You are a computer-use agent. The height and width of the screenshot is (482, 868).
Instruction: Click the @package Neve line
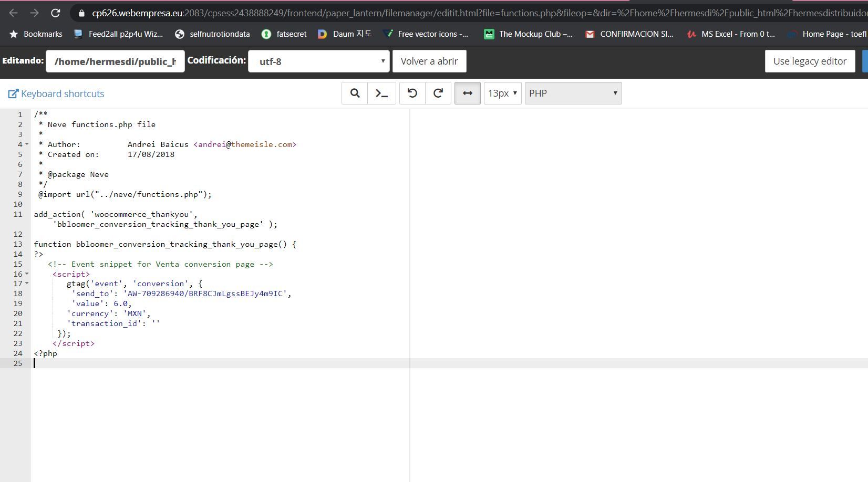point(74,174)
